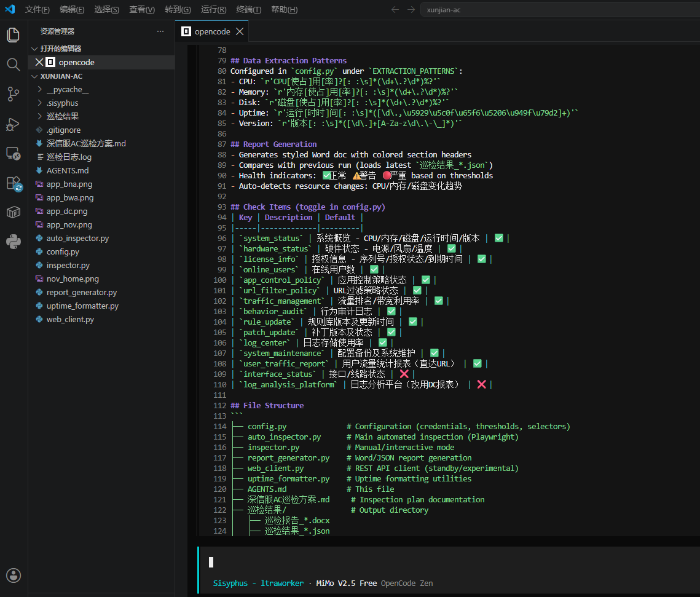Viewport: 700px width, 597px height.
Task: Open the 终端(T) menu
Action: tap(249, 9)
